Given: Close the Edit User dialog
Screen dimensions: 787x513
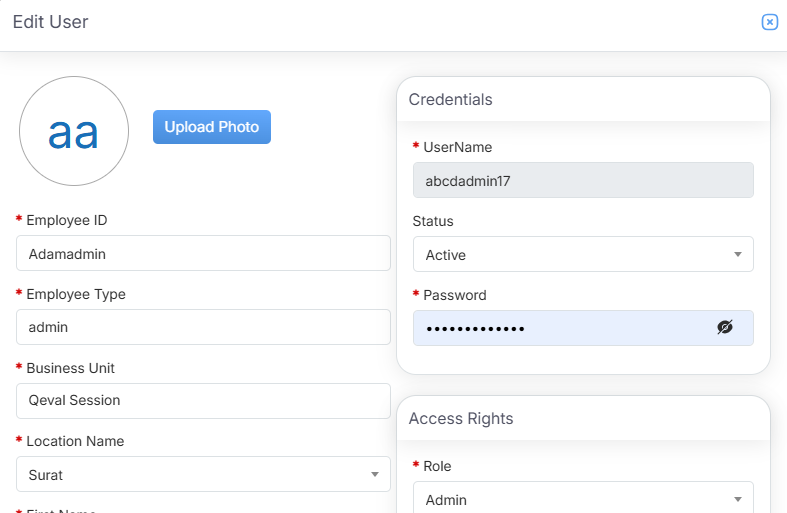Looking at the screenshot, I should 769,22.
